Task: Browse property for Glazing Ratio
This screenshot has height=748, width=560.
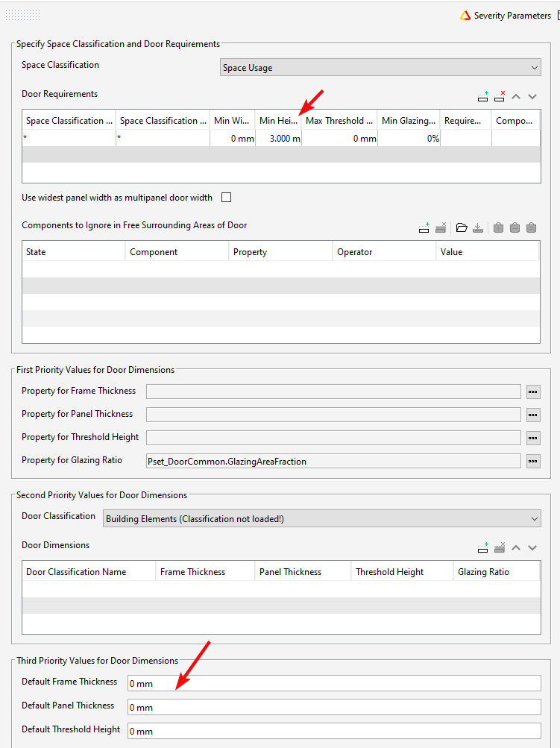Action: pyautogui.click(x=533, y=461)
